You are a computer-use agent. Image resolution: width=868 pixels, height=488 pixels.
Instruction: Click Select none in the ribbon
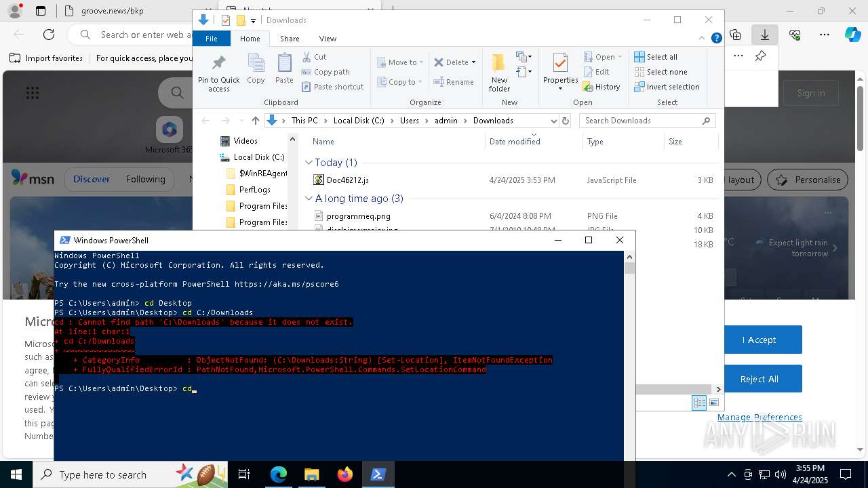[x=660, y=72]
